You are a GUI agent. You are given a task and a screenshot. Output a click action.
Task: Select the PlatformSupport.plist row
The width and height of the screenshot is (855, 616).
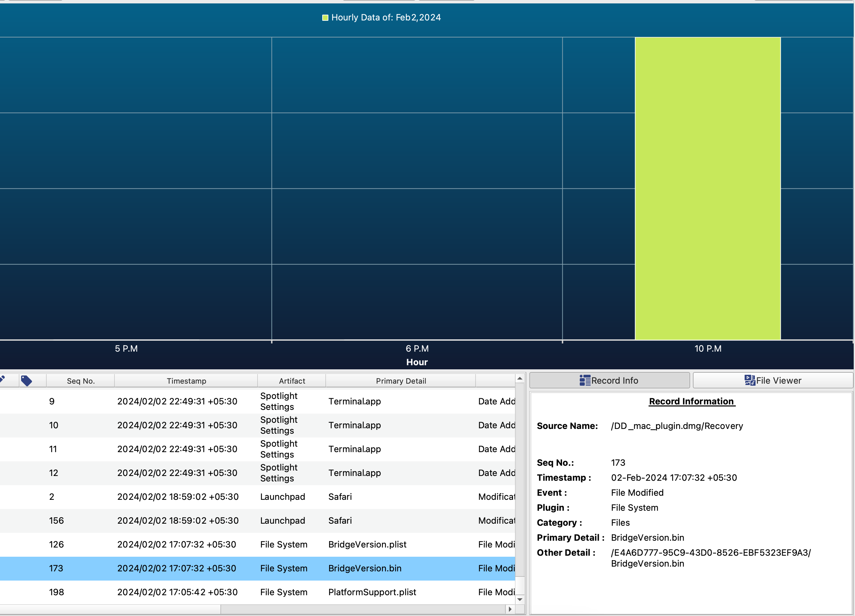tap(258, 592)
